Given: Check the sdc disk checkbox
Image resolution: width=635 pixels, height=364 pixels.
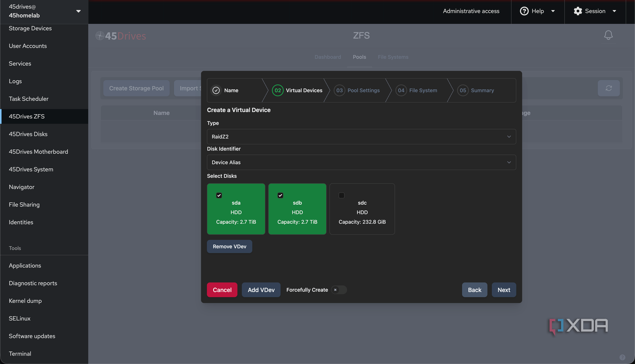Looking at the screenshot, I should pyautogui.click(x=342, y=195).
